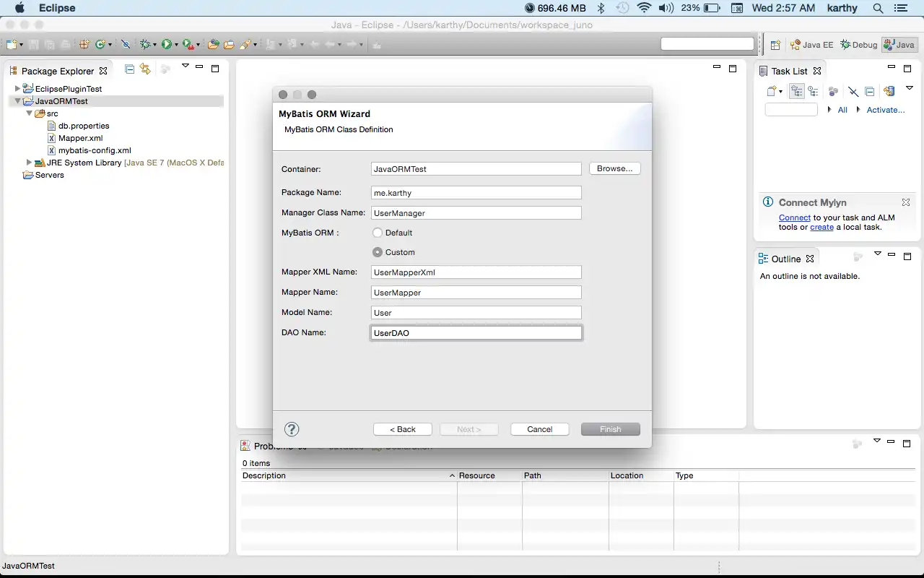This screenshot has height=578, width=924.
Task: Click the create local task link
Action: click(821, 227)
